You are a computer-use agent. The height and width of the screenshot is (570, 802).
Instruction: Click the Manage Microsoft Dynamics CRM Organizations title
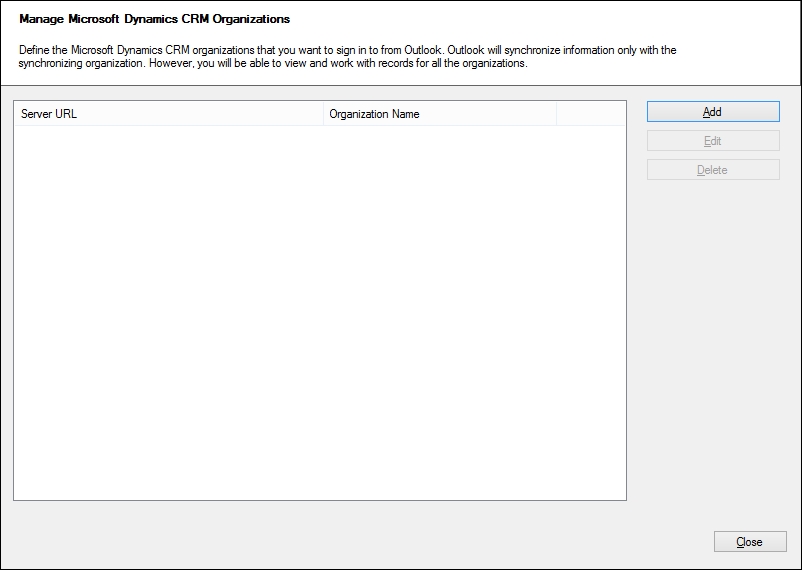[154, 19]
